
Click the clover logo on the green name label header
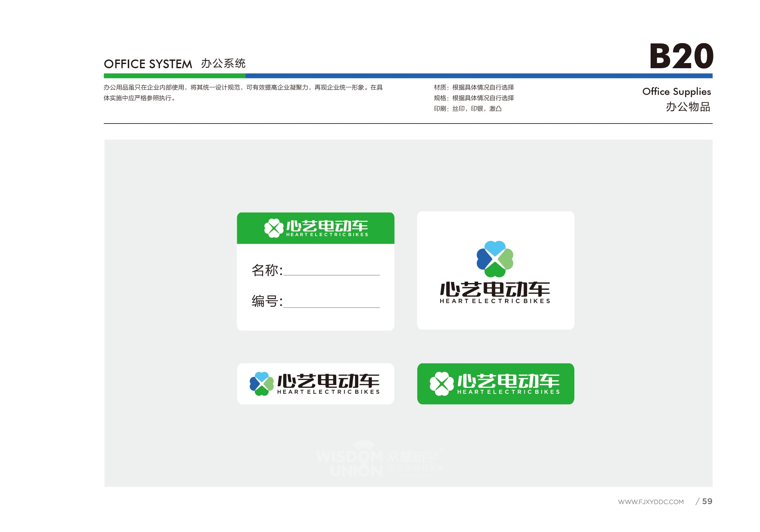(274, 228)
